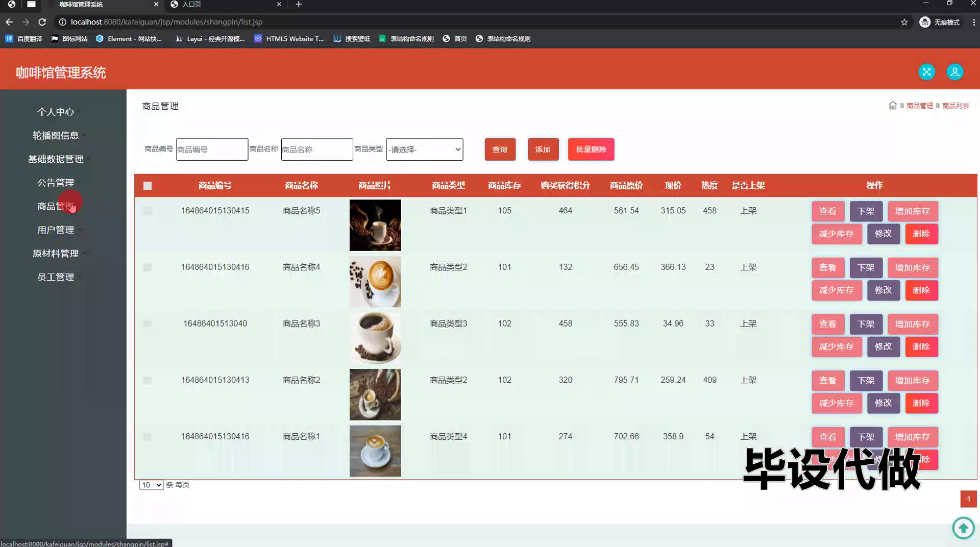
Task: Open Layui bookmark
Action: coord(210,39)
